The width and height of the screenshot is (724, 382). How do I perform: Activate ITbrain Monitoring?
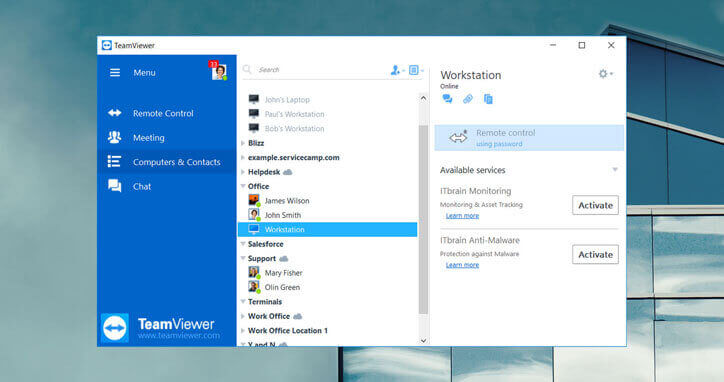coord(595,205)
